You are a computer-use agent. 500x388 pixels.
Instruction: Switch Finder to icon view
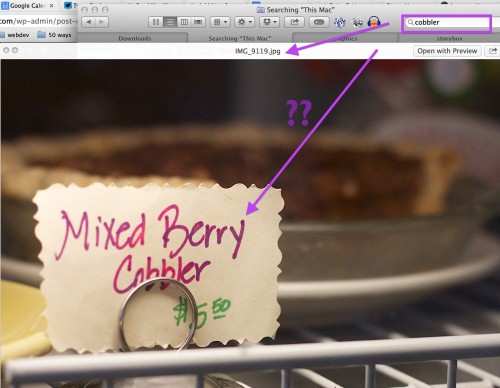(156, 22)
